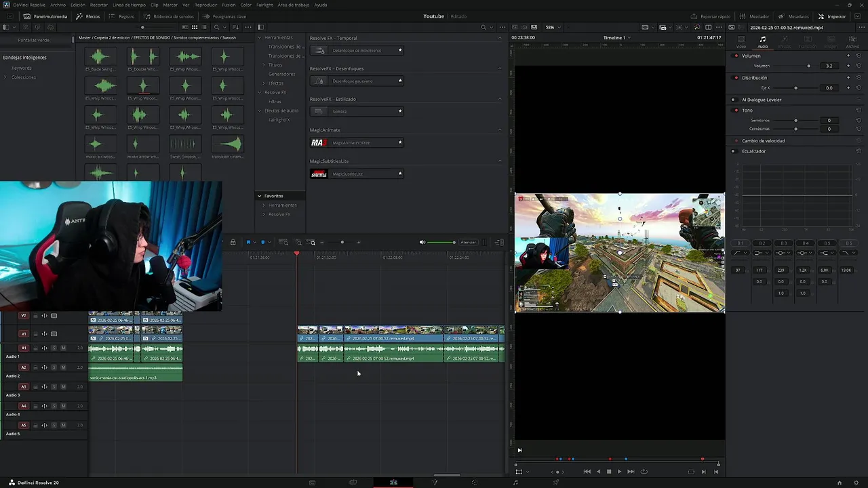This screenshot has height=488, width=868.
Task: Add keyframe for Volumen value
Action: click(x=848, y=66)
